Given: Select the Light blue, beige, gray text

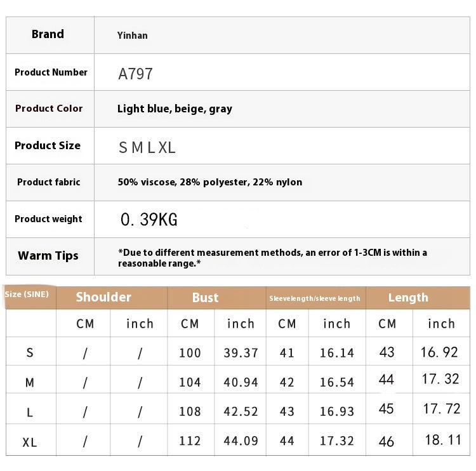Looking at the screenshot, I should (x=175, y=109).
